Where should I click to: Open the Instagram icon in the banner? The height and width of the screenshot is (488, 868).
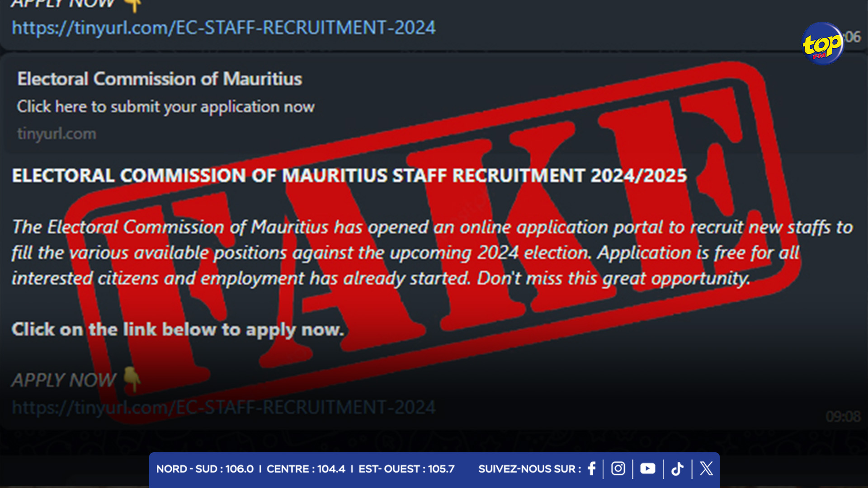(x=618, y=469)
